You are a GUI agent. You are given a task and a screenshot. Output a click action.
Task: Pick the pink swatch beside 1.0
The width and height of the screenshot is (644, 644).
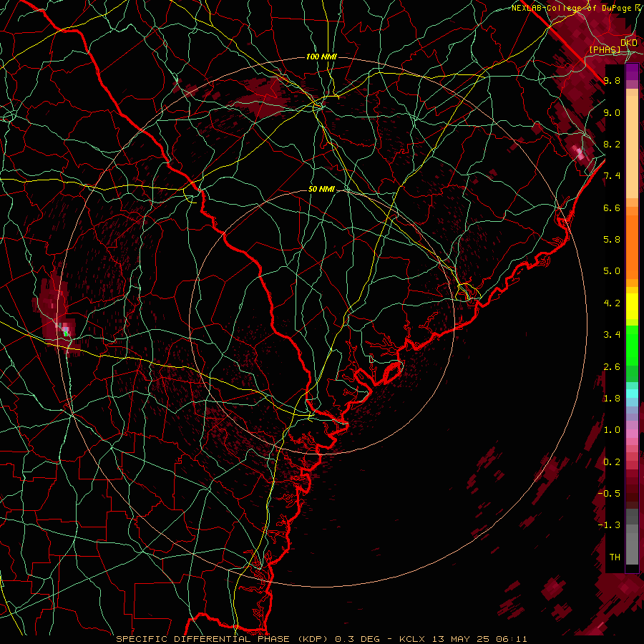point(632,433)
